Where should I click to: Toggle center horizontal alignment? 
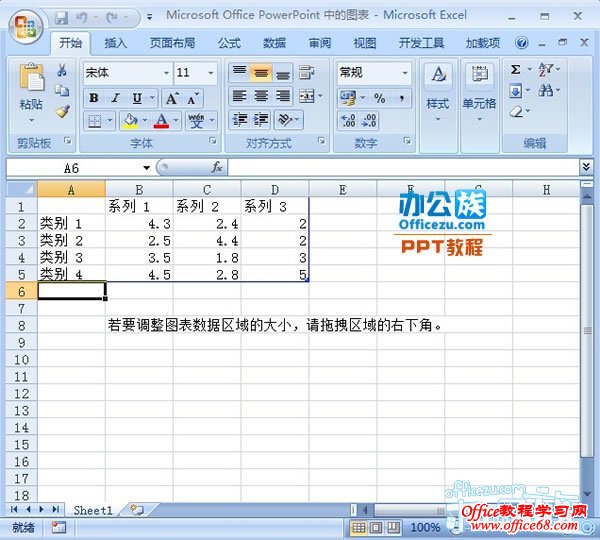click(261, 97)
